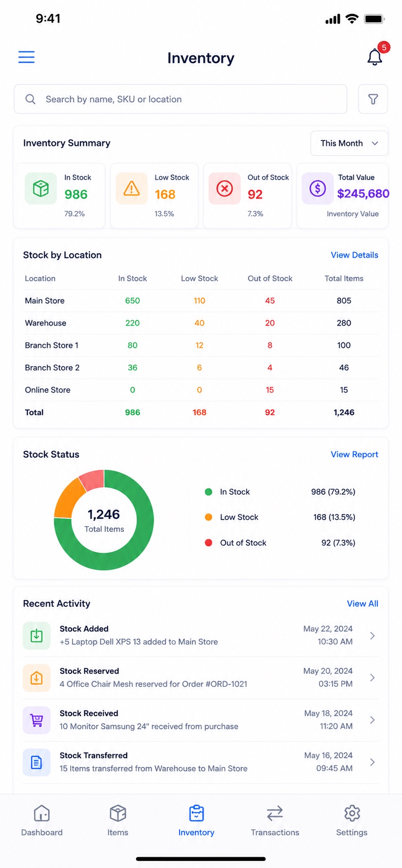The image size is (402, 868).
Task: Switch to Transactions tab
Action: [x=275, y=820]
